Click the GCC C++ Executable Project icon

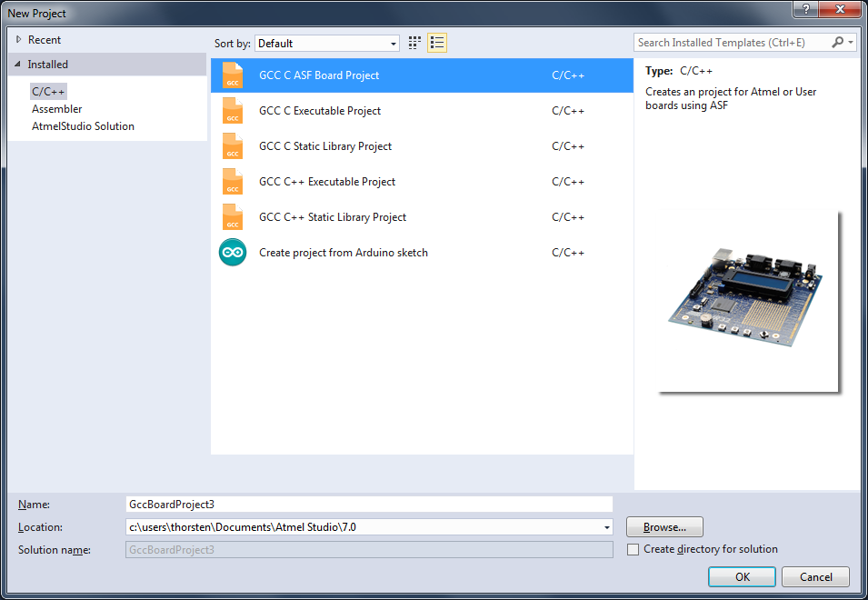tap(233, 182)
